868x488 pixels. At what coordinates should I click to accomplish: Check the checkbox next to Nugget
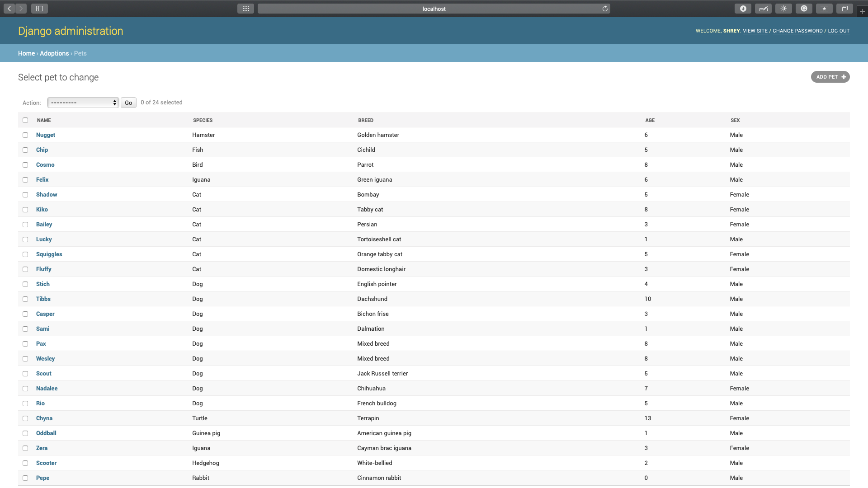point(25,135)
